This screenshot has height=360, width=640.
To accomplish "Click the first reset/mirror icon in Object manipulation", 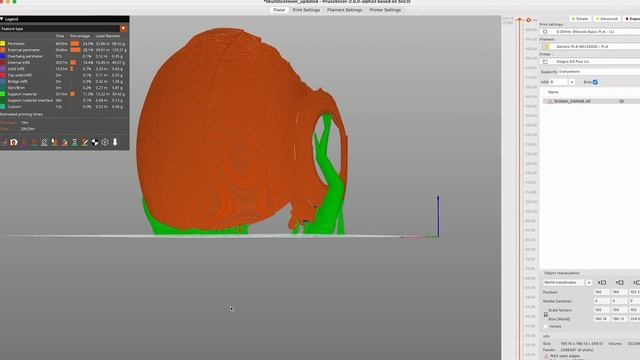I will [x=602, y=282].
